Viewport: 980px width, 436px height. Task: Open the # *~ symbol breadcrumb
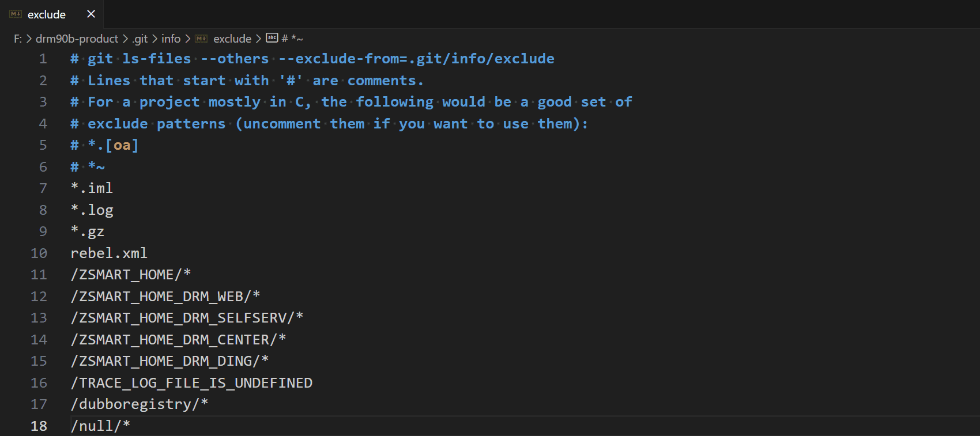[292, 39]
